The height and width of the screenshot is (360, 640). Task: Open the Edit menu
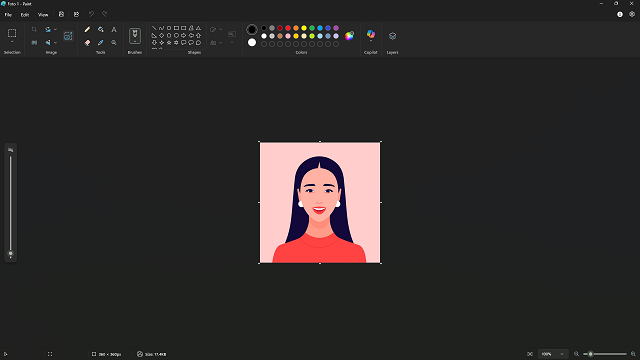[x=25, y=15]
